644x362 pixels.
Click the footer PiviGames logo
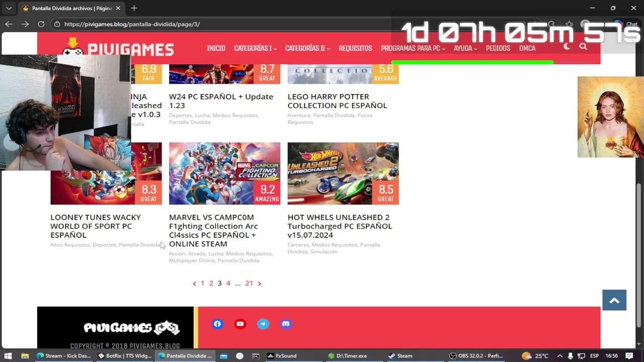(x=131, y=328)
